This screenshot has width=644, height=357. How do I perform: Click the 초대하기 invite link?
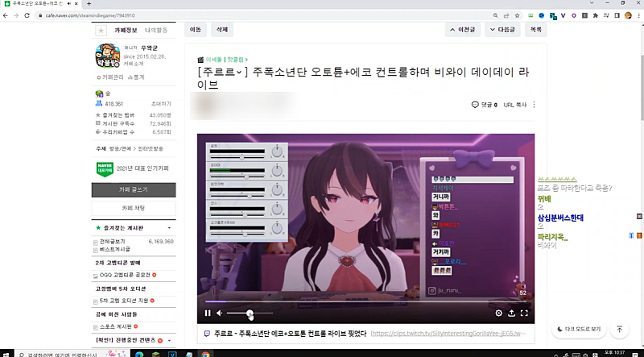[x=161, y=104]
